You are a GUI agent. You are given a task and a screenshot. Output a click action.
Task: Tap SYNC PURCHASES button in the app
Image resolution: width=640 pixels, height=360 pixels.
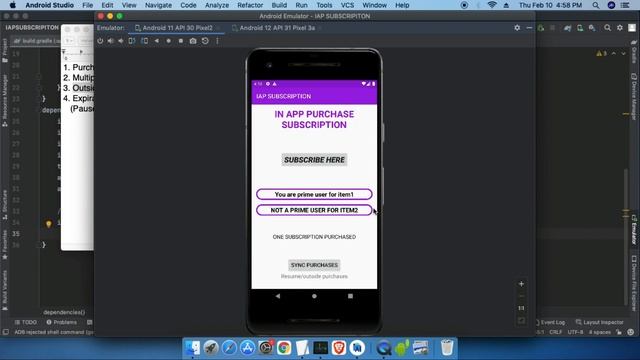pos(314,265)
